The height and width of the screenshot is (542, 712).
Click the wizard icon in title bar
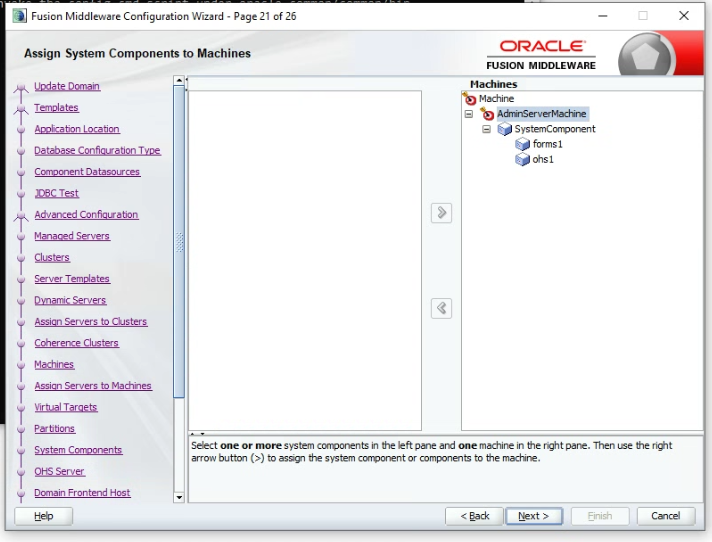pos(19,16)
